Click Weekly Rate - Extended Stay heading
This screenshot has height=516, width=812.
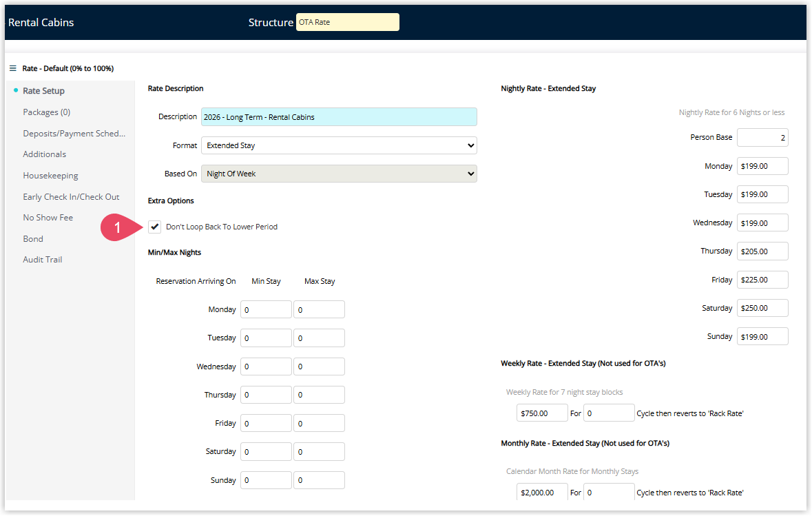(583, 363)
